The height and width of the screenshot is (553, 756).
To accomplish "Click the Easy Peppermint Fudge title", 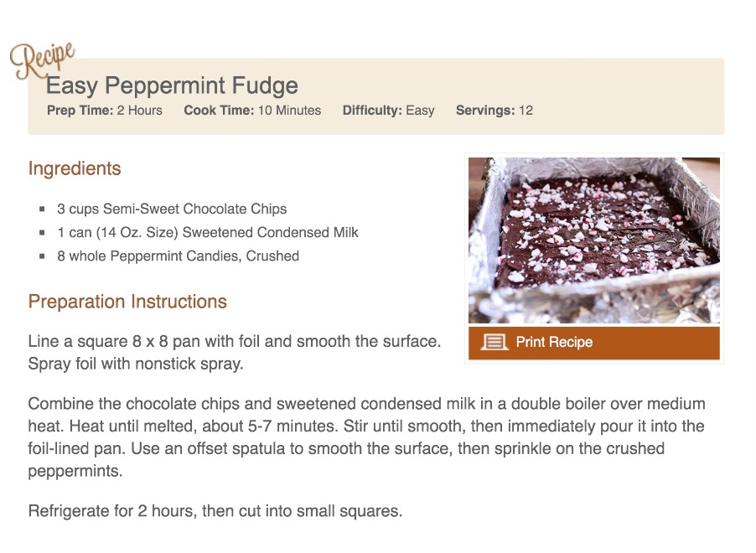I will [x=172, y=85].
